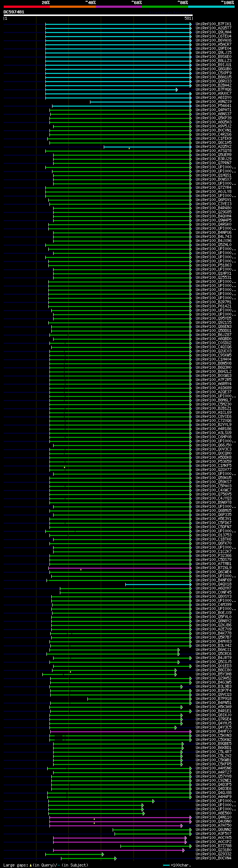Select label UniRef100_B0EJX9
The height and width of the screenshot is (868, 238).
point(213,613)
